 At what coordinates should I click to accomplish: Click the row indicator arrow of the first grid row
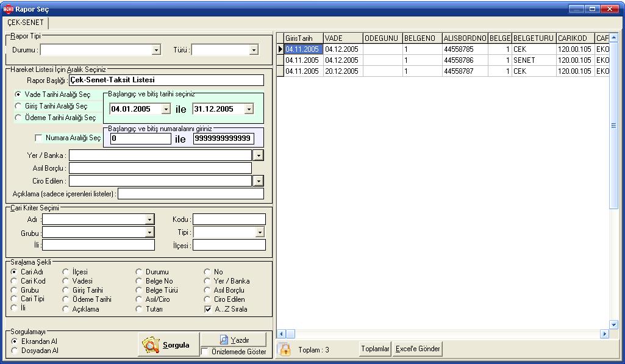(x=280, y=49)
